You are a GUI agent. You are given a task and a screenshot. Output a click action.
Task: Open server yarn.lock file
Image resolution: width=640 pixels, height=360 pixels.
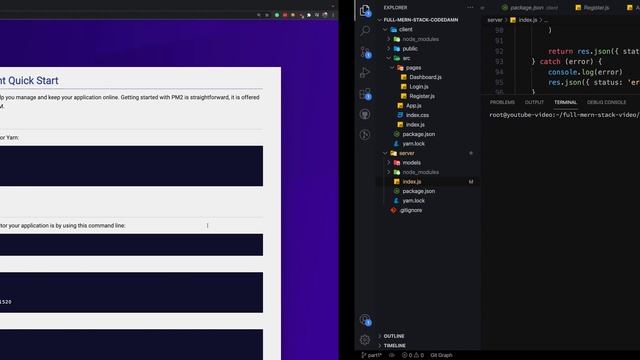point(413,201)
